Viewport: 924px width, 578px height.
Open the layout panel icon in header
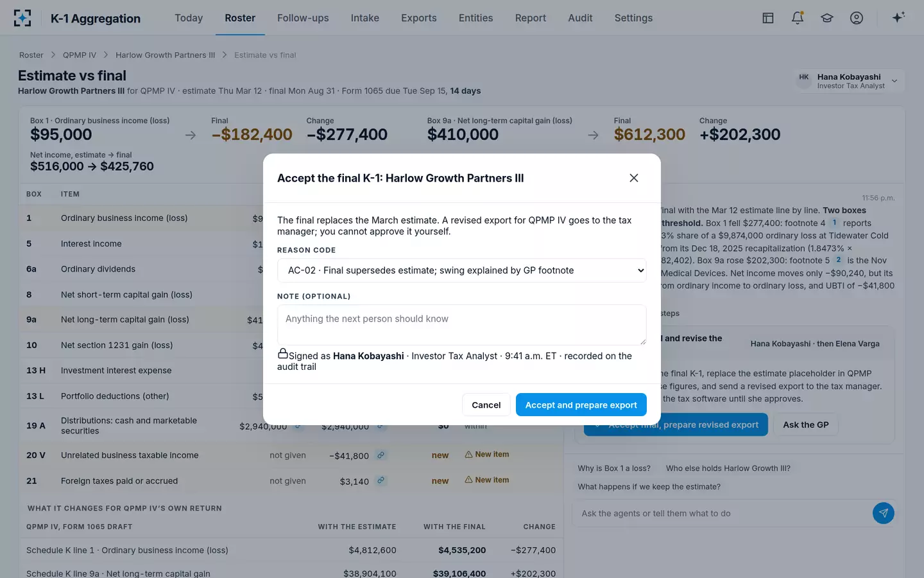pyautogui.click(x=768, y=18)
